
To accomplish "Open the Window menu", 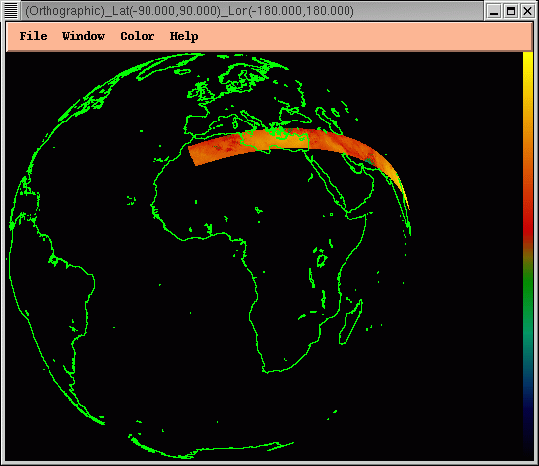I will [84, 36].
